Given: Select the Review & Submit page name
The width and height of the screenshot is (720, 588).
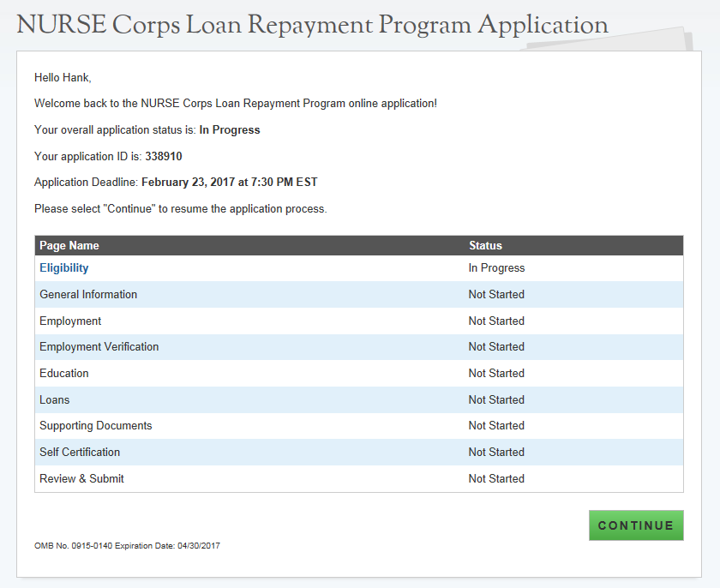Looking at the screenshot, I should 81,478.
